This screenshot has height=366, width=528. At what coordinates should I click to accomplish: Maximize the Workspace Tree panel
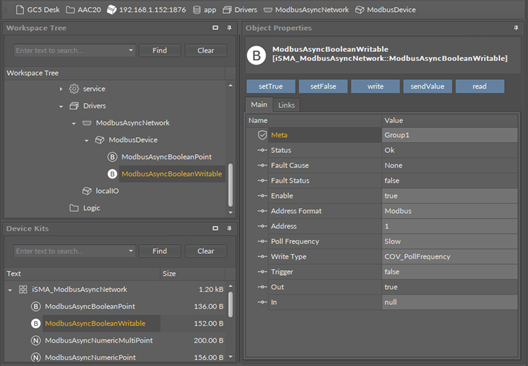[x=216, y=28]
